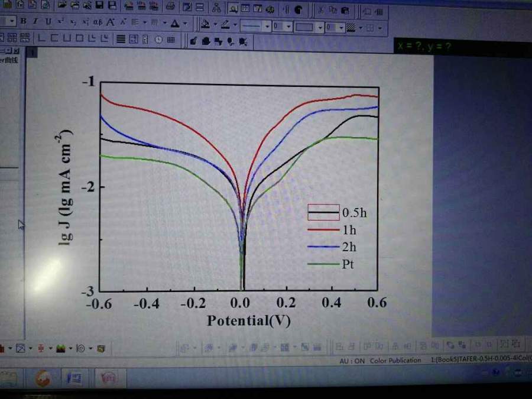Apply superscript formatting
This screenshot has width=532, height=399.
click(x=61, y=22)
